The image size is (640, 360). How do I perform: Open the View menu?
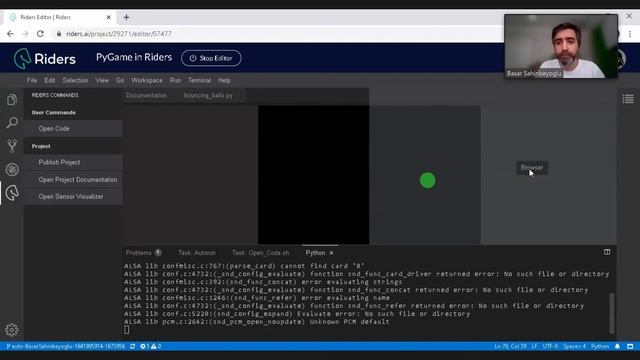click(x=102, y=80)
